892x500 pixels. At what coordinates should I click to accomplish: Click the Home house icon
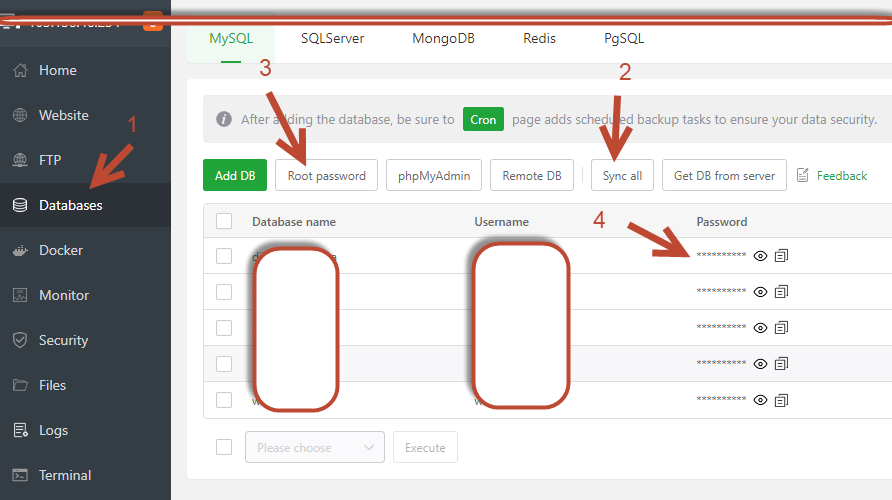pos(20,70)
